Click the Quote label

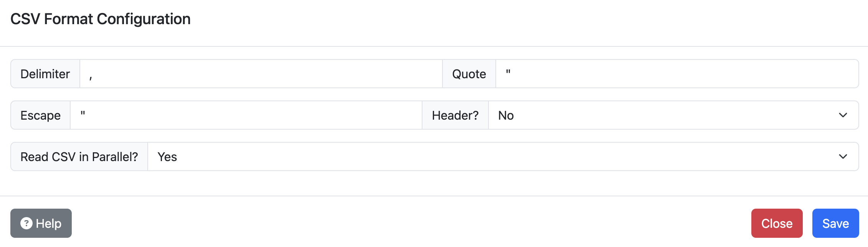[469, 74]
